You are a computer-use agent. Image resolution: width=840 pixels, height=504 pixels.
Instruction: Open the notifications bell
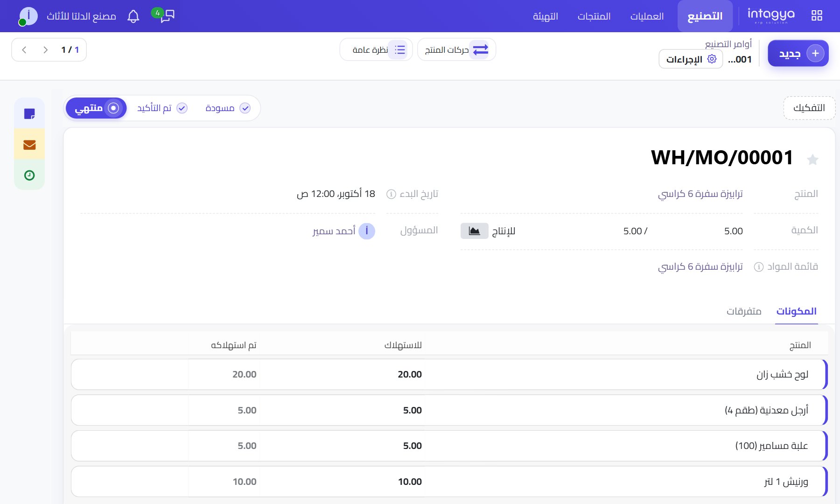tap(133, 16)
